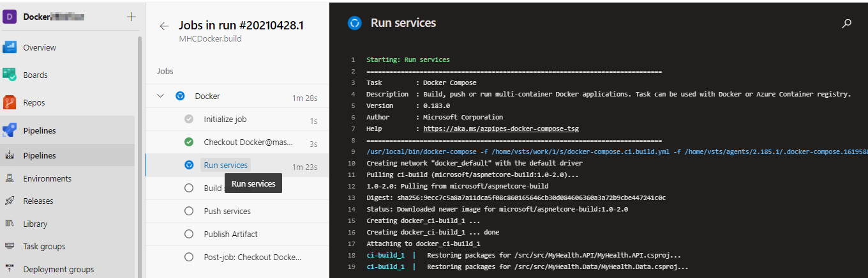Open the Repos sidebar icon
Screen dimensions: 868x278
(10, 102)
